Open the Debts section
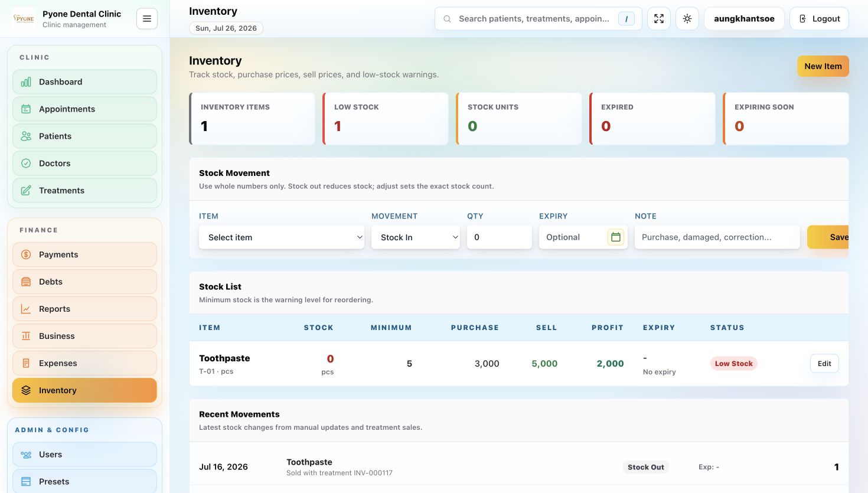The width and height of the screenshot is (868, 493). point(84,282)
